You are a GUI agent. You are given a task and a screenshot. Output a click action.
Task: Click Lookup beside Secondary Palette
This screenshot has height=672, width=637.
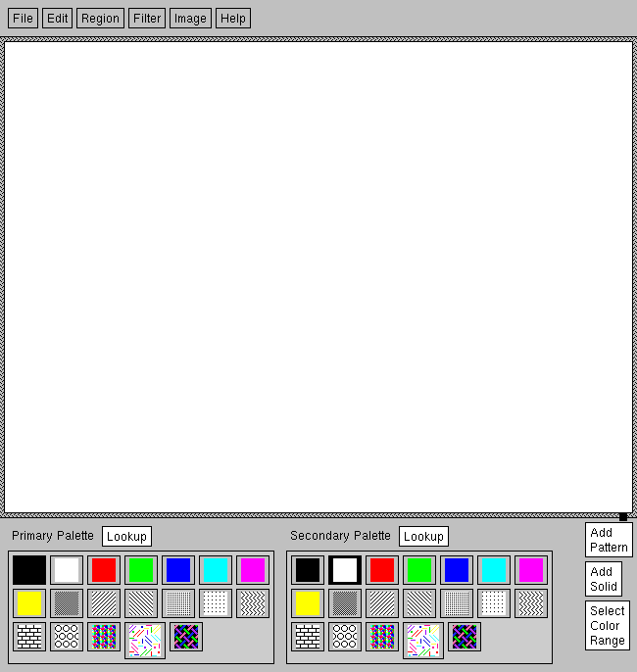coord(423,536)
